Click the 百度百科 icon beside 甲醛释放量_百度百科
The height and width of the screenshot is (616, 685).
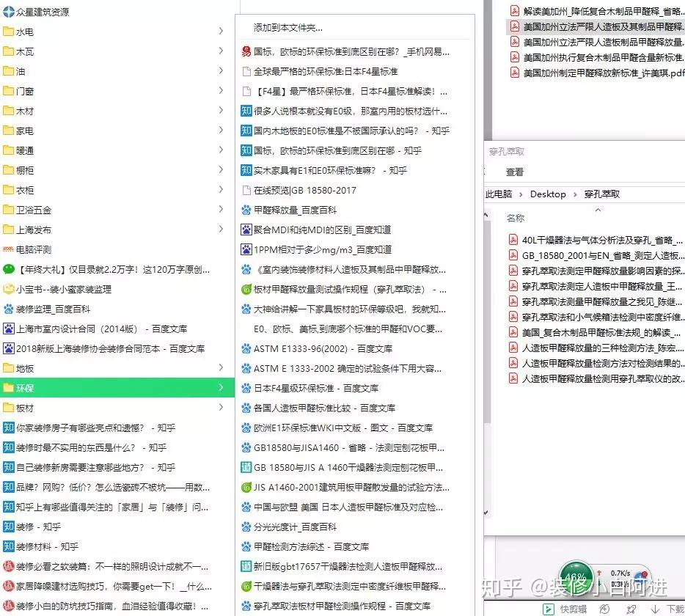pos(246,209)
